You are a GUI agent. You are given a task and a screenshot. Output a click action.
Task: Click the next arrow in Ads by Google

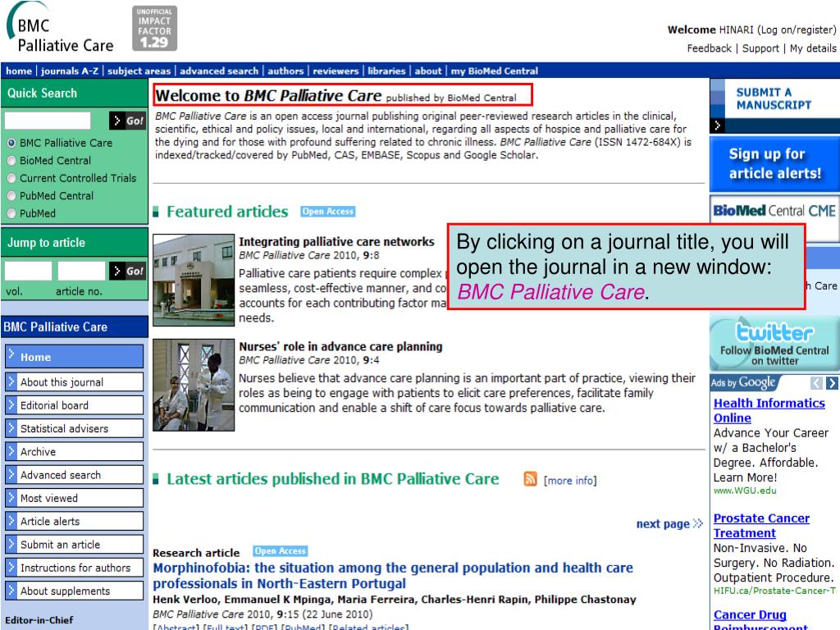tap(832, 383)
